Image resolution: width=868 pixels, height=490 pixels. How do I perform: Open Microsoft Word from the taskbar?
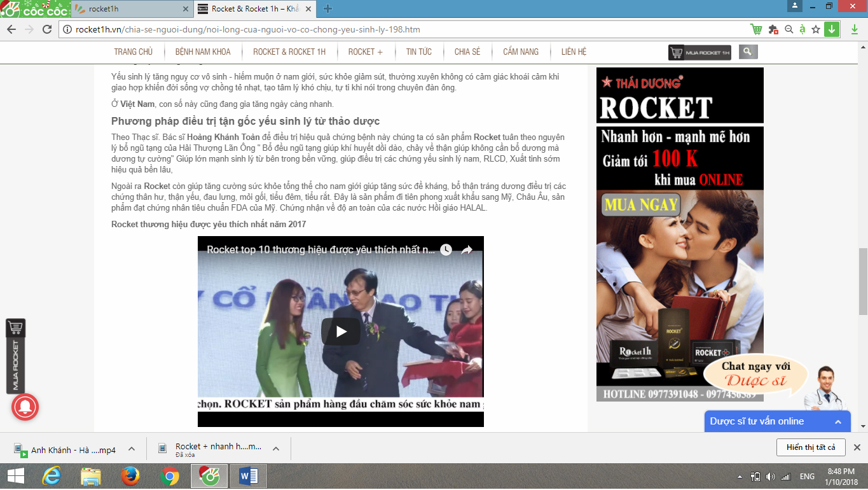pos(249,476)
